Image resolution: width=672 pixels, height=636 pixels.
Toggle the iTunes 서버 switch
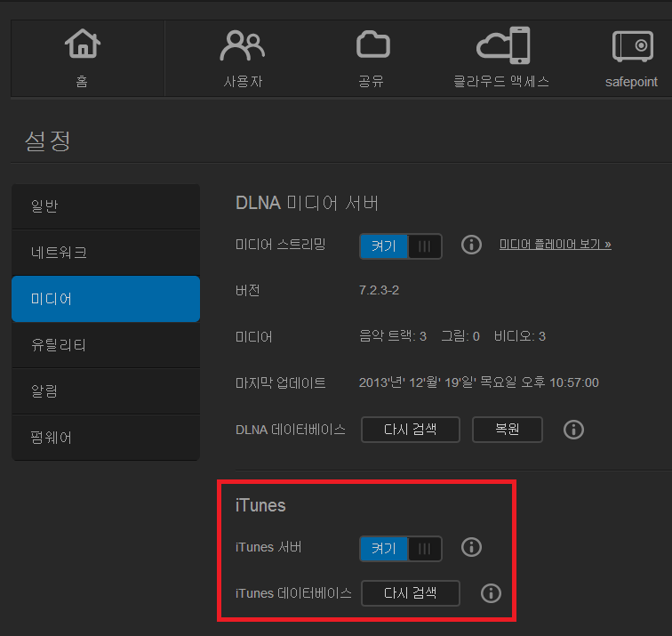pos(400,549)
